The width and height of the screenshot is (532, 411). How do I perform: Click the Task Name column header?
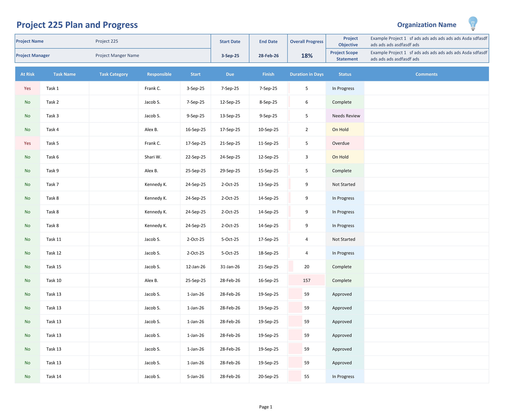click(x=64, y=74)
